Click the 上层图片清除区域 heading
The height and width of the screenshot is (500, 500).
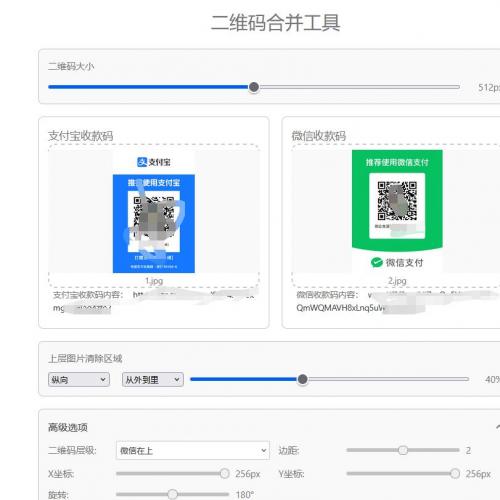85,359
